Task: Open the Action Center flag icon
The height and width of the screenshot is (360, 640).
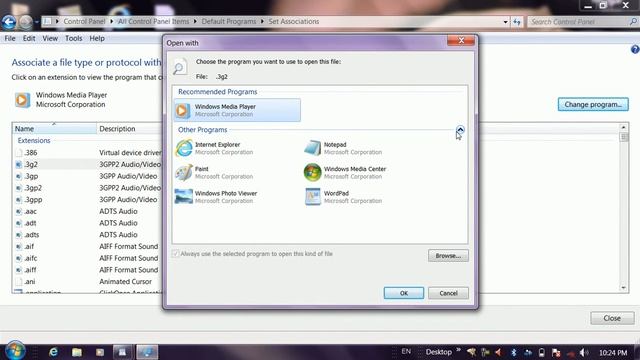Action: [556, 353]
